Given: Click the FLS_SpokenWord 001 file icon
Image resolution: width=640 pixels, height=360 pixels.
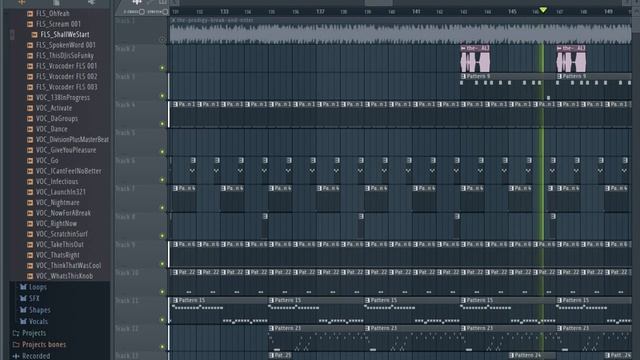Looking at the screenshot, I should tap(30, 45).
